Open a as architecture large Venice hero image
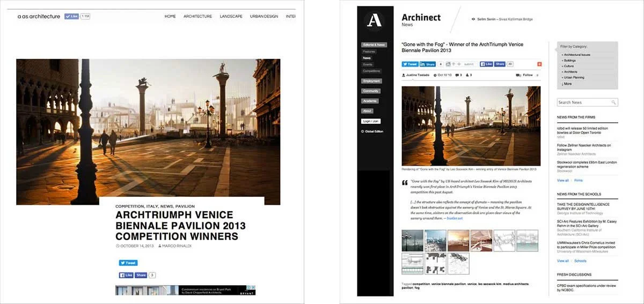 pyautogui.click(x=148, y=131)
